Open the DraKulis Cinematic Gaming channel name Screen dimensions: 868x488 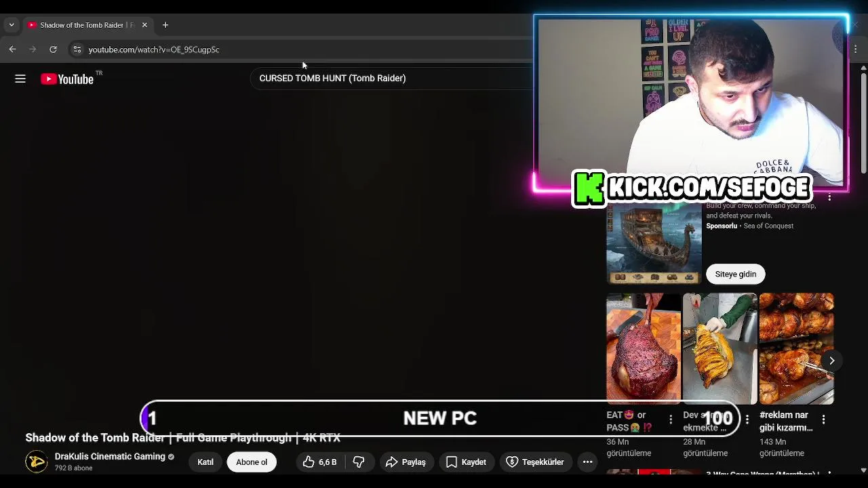point(110,457)
